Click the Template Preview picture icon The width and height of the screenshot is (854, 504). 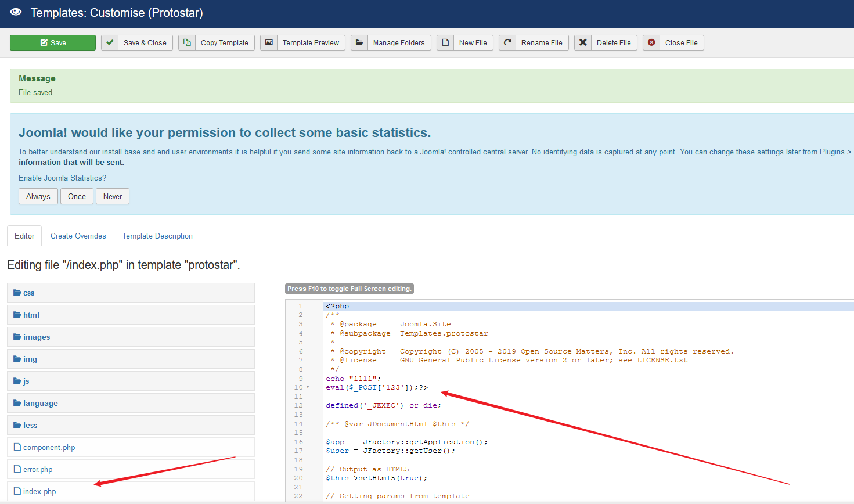pyautogui.click(x=269, y=42)
